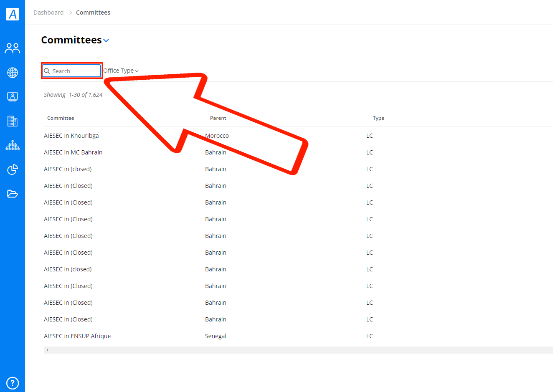553x392 pixels.
Task: Open the monitor with person sidebar icon
Action: point(13,97)
